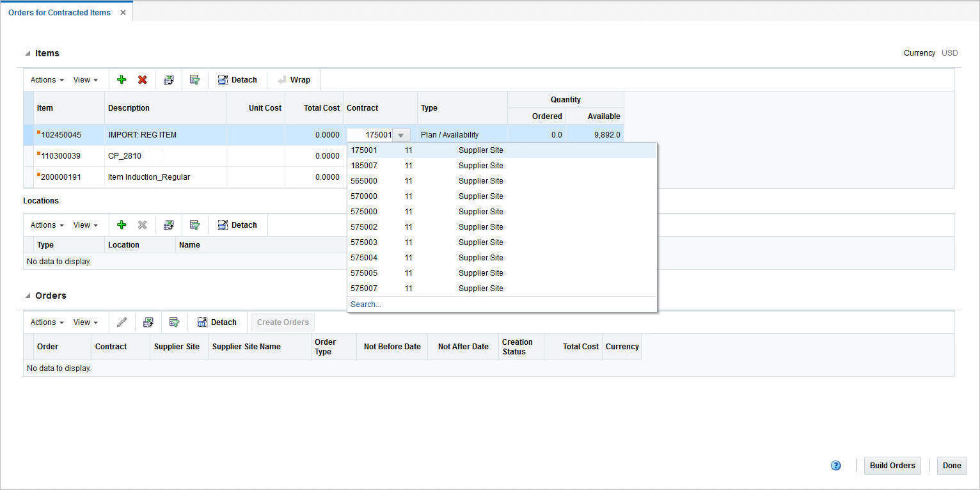Viewport: 980px width, 490px height.
Task: Toggle Wrap in the Items toolbar
Action: tap(294, 79)
